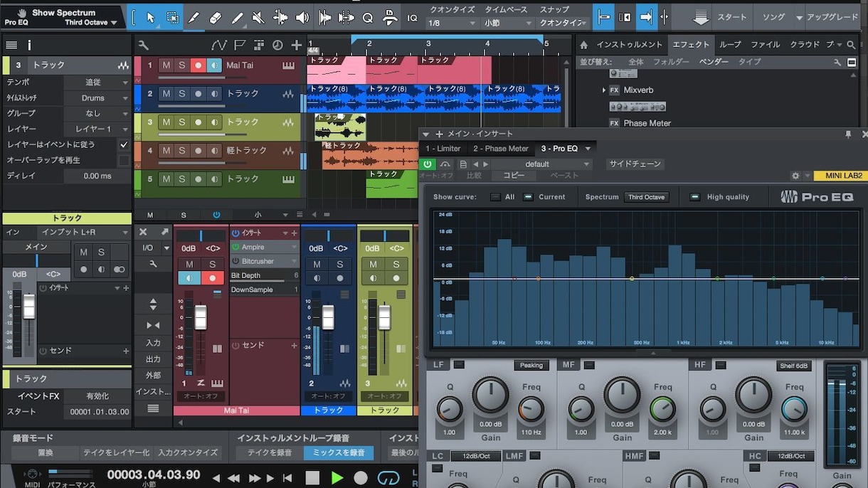Select the Mute tool
868x488 pixels.
point(258,17)
